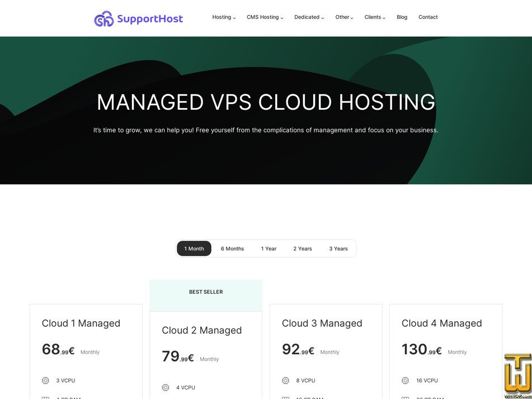Switch billing to 1 Year
Screen dimensions: 532x399
click(269, 248)
